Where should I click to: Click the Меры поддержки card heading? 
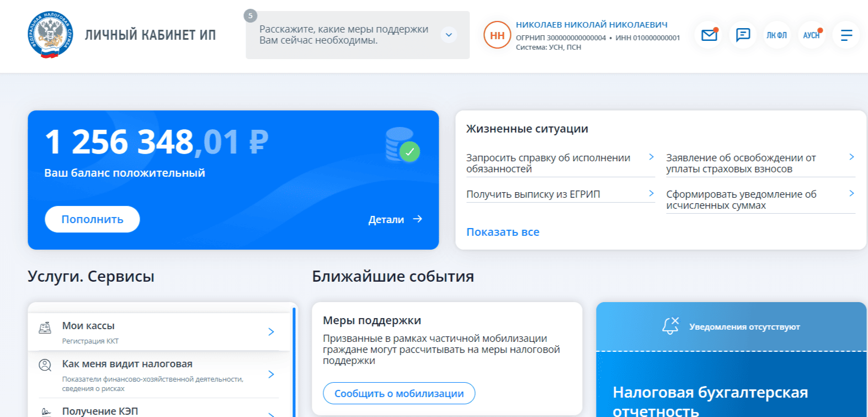372,320
